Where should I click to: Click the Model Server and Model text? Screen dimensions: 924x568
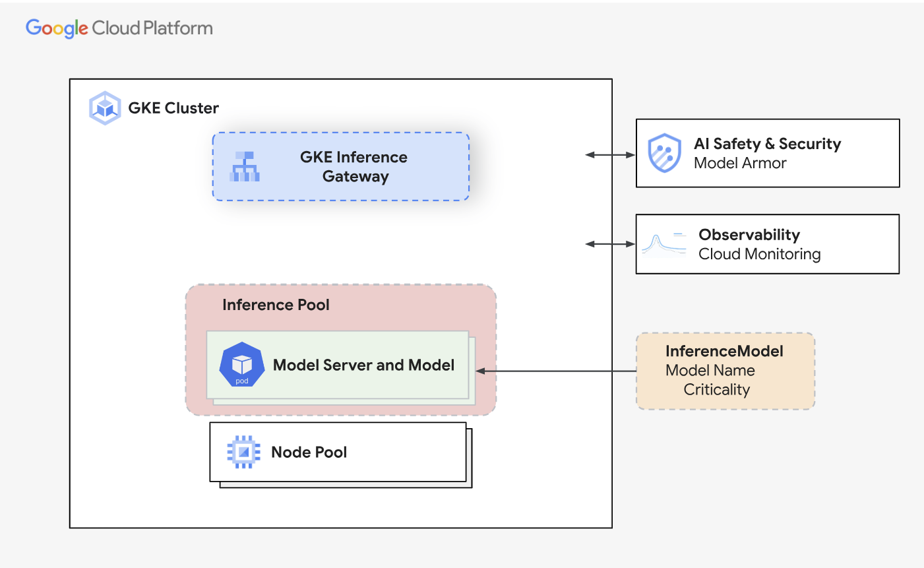point(363,365)
